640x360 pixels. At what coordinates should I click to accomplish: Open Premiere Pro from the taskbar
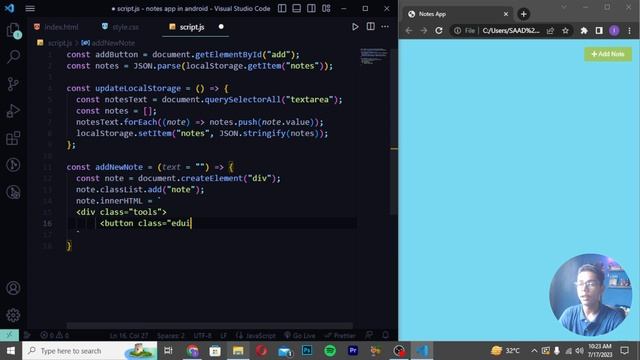353,351
